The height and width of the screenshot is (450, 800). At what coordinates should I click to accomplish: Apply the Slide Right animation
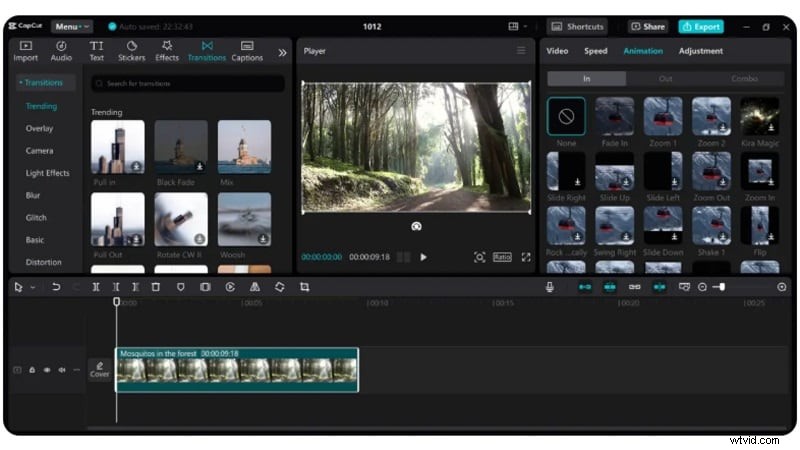(x=566, y=171)
